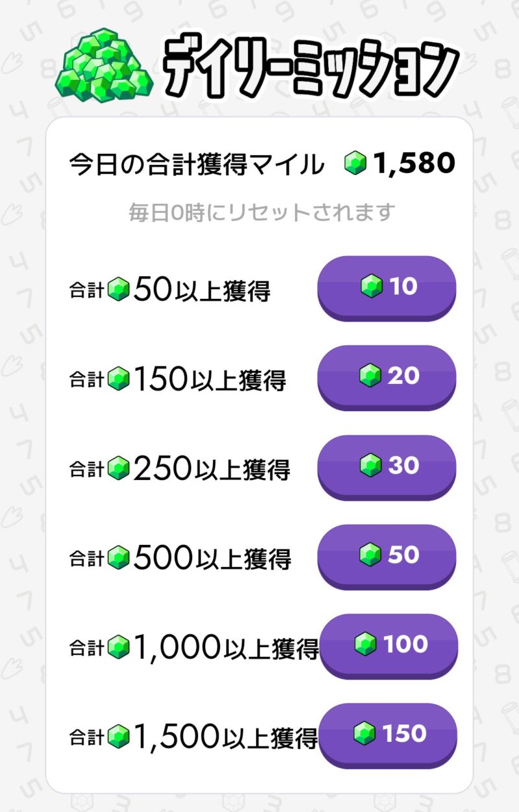Click the gem icon in the 1,000以上獲得 row
Screen dimensions: 519x812
[119, 646]
